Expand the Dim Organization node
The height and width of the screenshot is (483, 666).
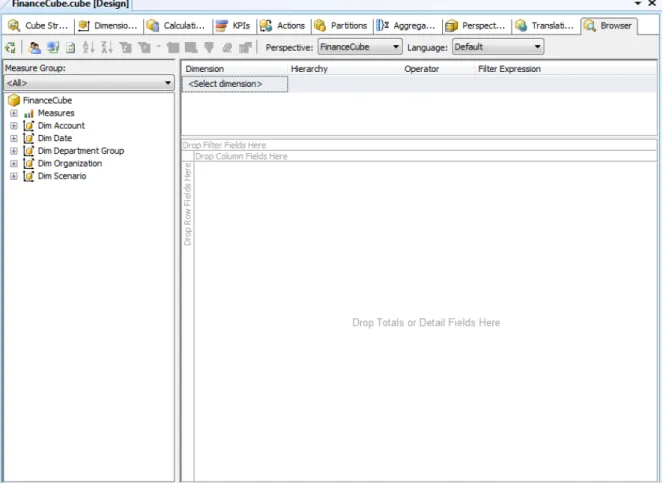coord(14,164)
